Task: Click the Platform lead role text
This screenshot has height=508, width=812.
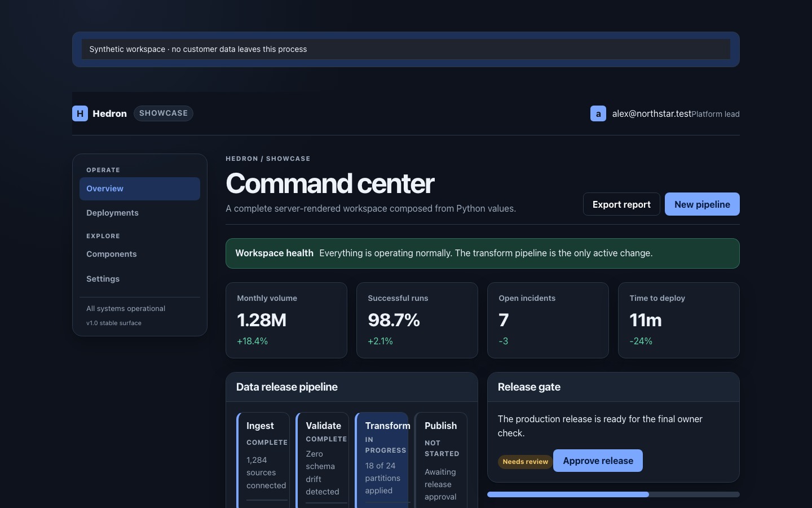Action: click(716, 114)
